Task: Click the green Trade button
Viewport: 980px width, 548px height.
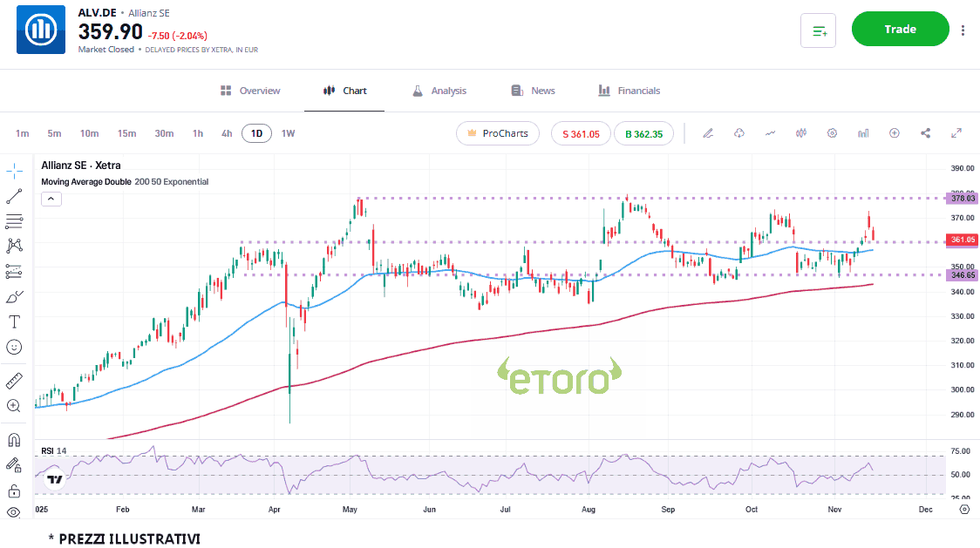Action: (900, 30)
